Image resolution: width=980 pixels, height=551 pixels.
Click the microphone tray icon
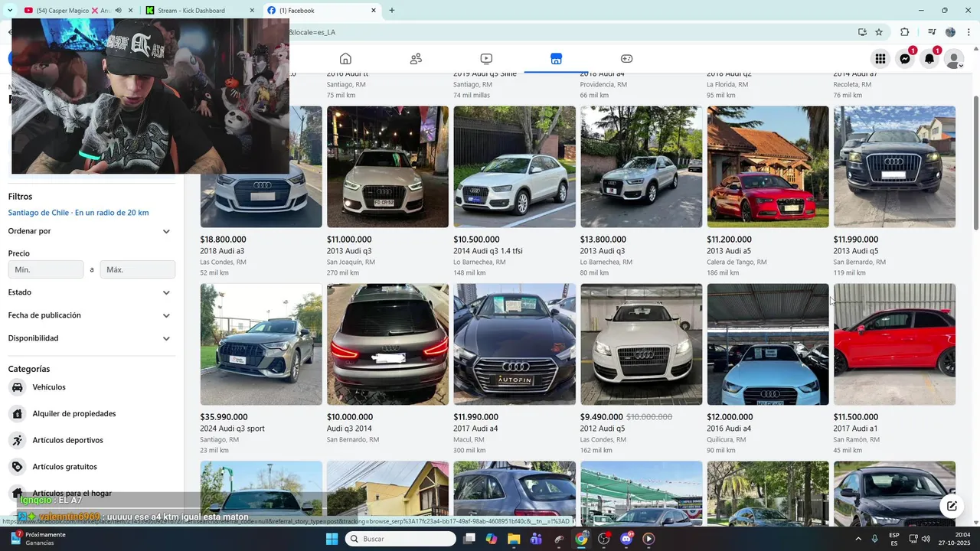pos(874,539)
